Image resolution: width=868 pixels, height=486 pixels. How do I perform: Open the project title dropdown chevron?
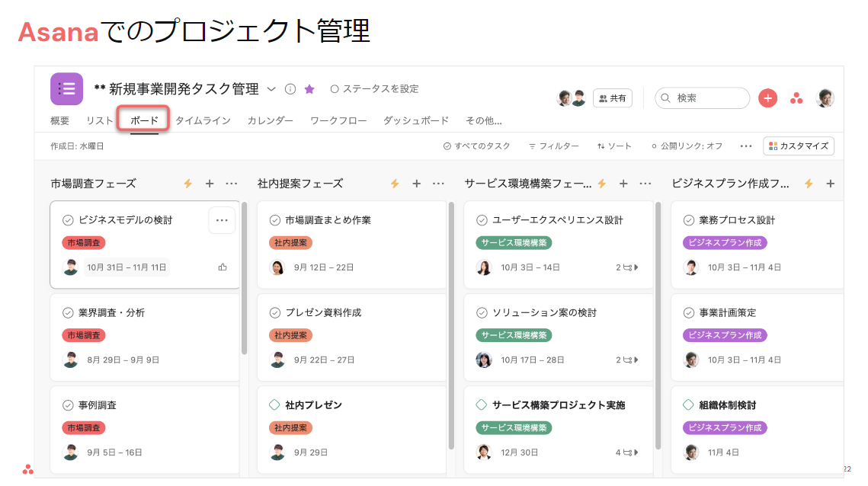click(271, 89)
